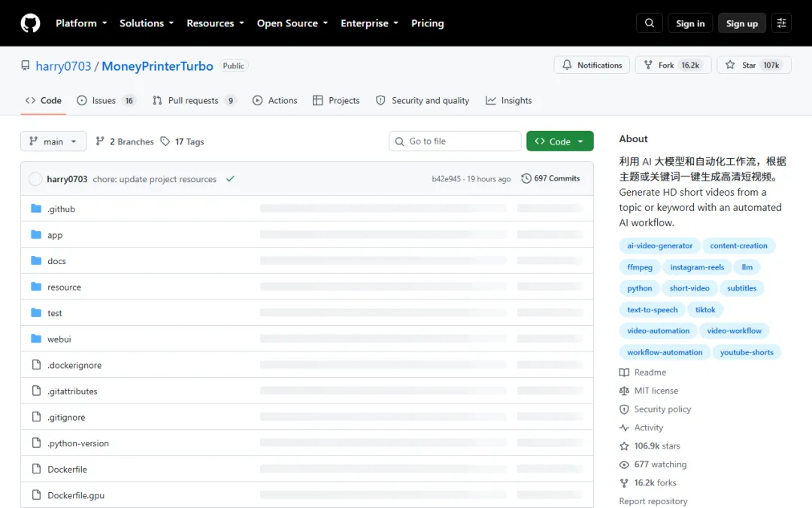Click the branches icon next to 2 Branches
This screenshot has width=812, height=508.
(100, 141)
